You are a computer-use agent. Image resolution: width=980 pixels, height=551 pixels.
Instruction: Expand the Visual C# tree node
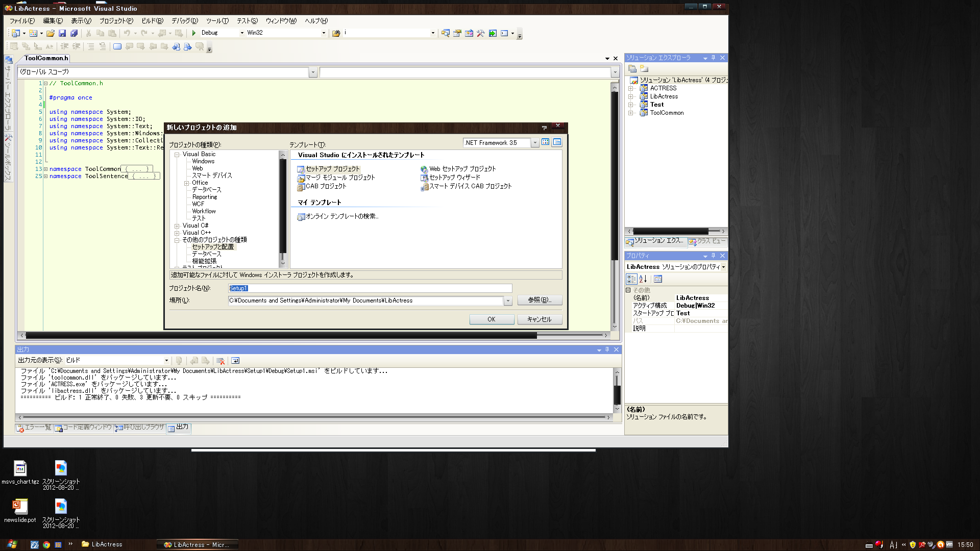point(177,226)
